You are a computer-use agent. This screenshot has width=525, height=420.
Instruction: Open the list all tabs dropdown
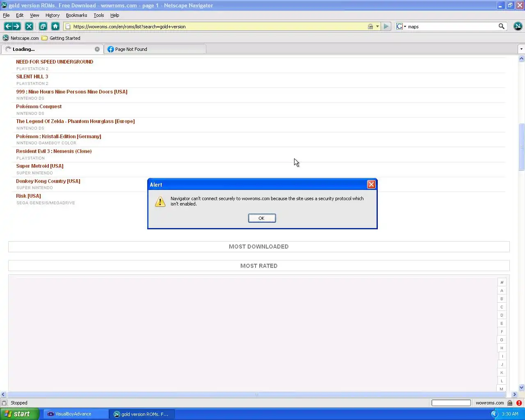click(521, 49)
